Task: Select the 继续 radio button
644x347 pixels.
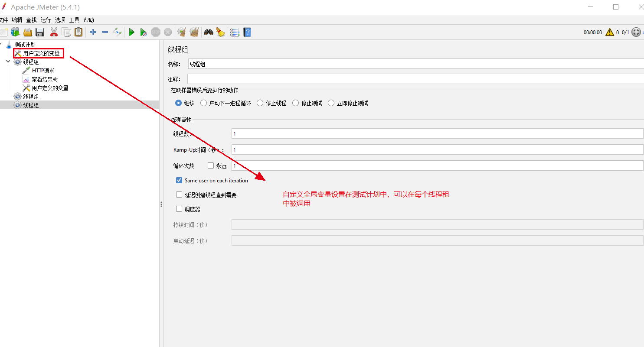Action: click(178, 103)
